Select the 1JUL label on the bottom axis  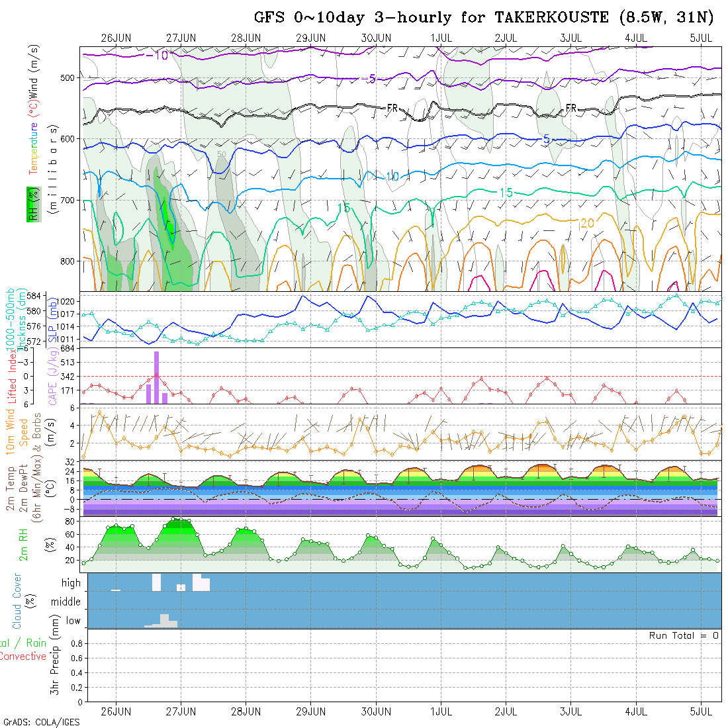click(x=441, y=711)
